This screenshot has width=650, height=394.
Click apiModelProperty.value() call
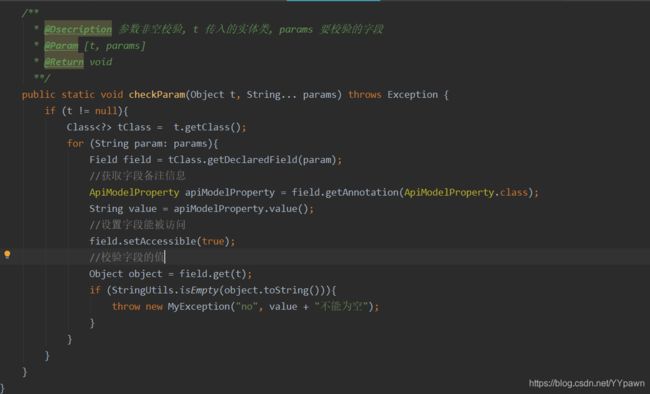241,209
